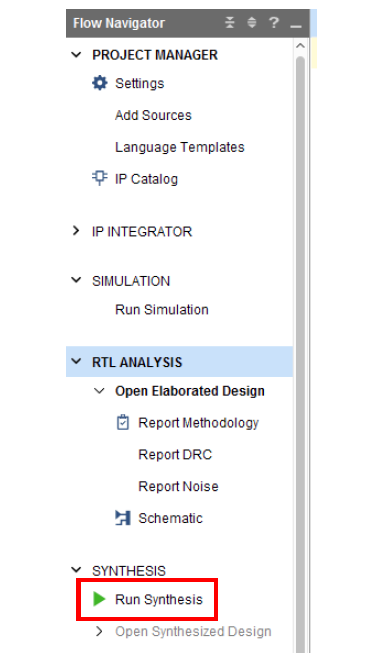This screenshot has width=366, height=664.
Task: Collapse the SIMULATION section chevron
Action: click(76, 280)
